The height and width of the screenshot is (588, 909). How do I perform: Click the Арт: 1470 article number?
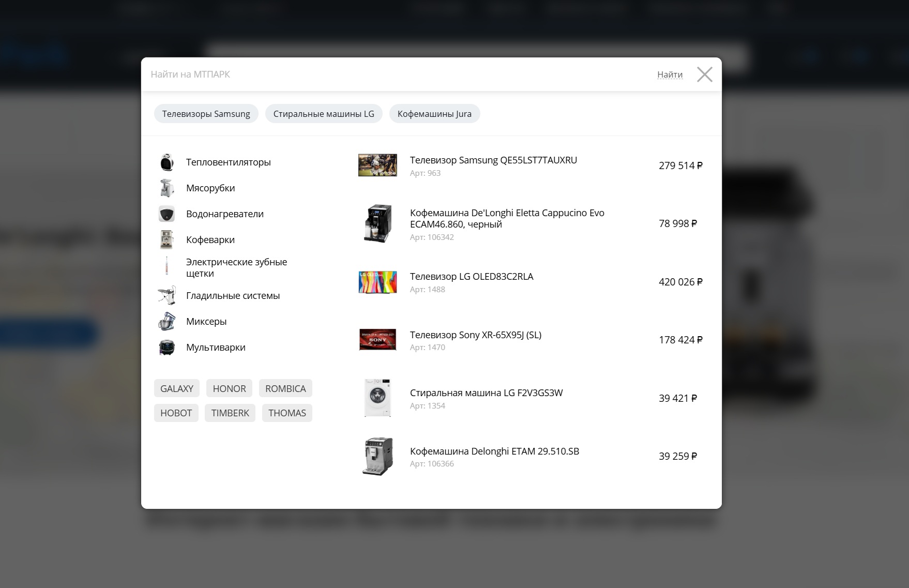427,348
